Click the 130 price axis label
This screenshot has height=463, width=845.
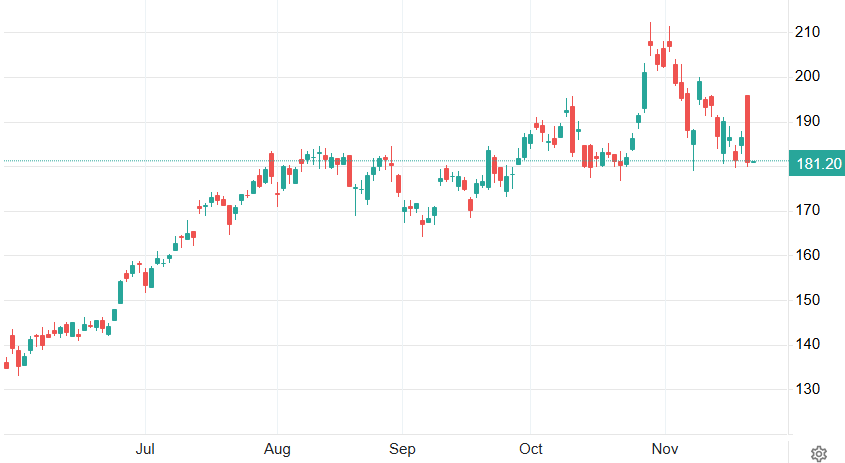tap(807, 389)
